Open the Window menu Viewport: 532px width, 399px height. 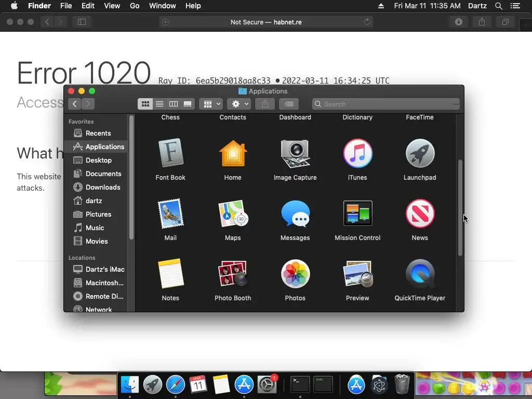(163, 6)
